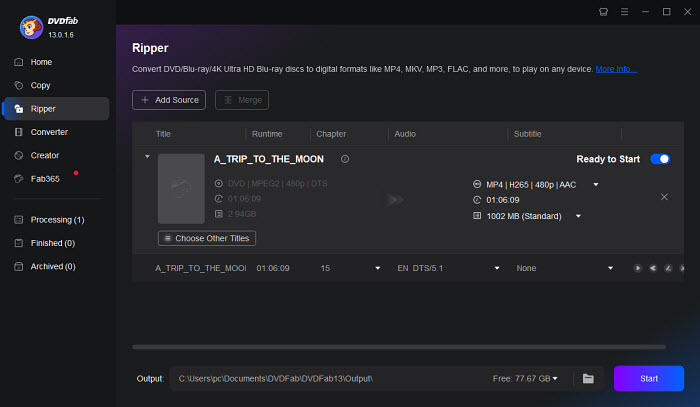The height and width of the screenshot is (407, 700).
Task: Click Choose Other Titles button
Action: [x=207, y=238]
